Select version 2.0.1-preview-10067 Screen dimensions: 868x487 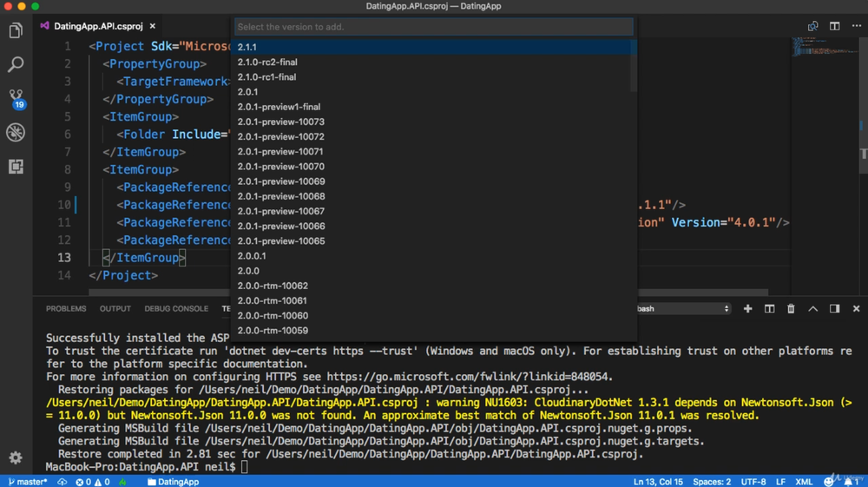pyautogui.click(x=433, y=212)
